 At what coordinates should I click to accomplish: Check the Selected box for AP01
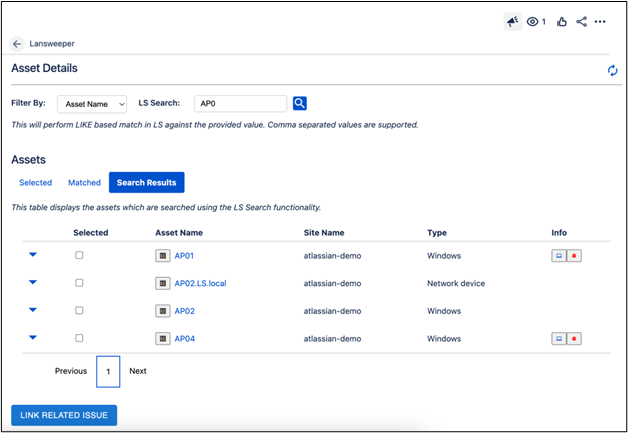click(x=80, y=255)
